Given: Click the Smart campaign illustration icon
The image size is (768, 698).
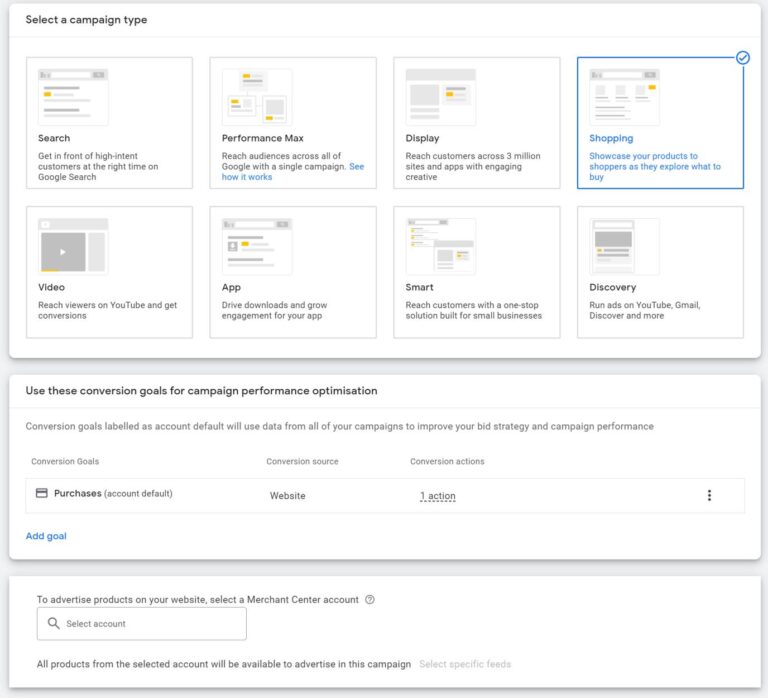Looking at the screenshot, I should pos(440,246).
